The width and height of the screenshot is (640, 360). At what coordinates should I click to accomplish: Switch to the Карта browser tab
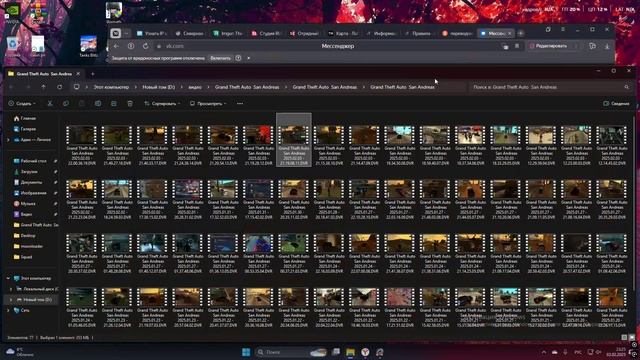(344, 33)
